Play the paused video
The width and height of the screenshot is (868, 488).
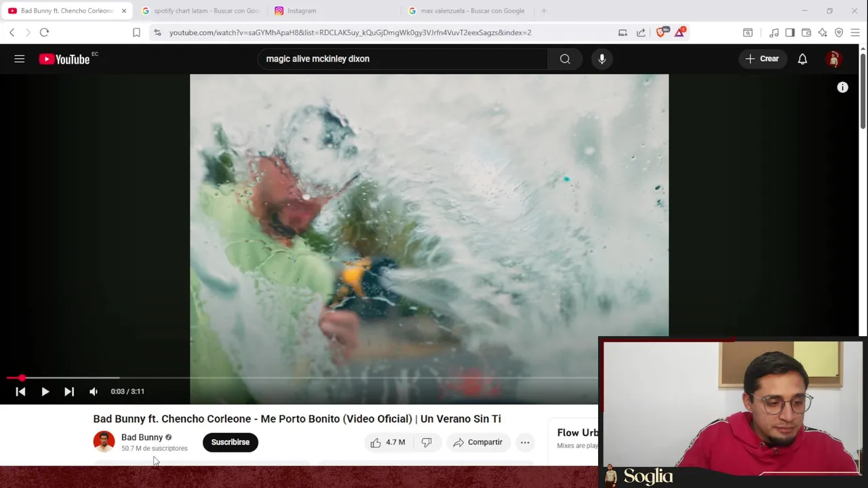[x=45, y=392]
